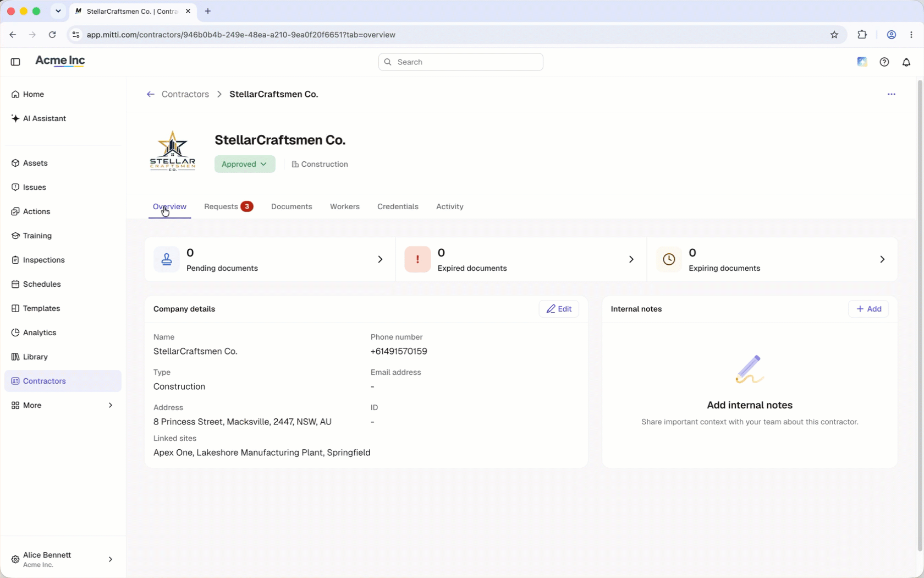Image resolution: width=924 pixels, height=578 pixels.
Task: Add an internal note
Action: click(x=868, y=309)
